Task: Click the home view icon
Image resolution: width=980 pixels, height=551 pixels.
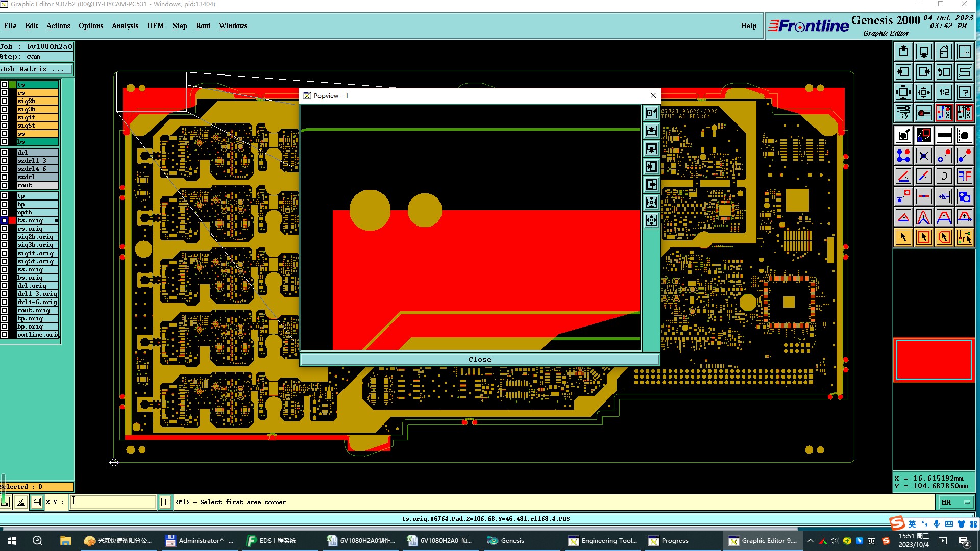Action: click(x=944, y=52)
